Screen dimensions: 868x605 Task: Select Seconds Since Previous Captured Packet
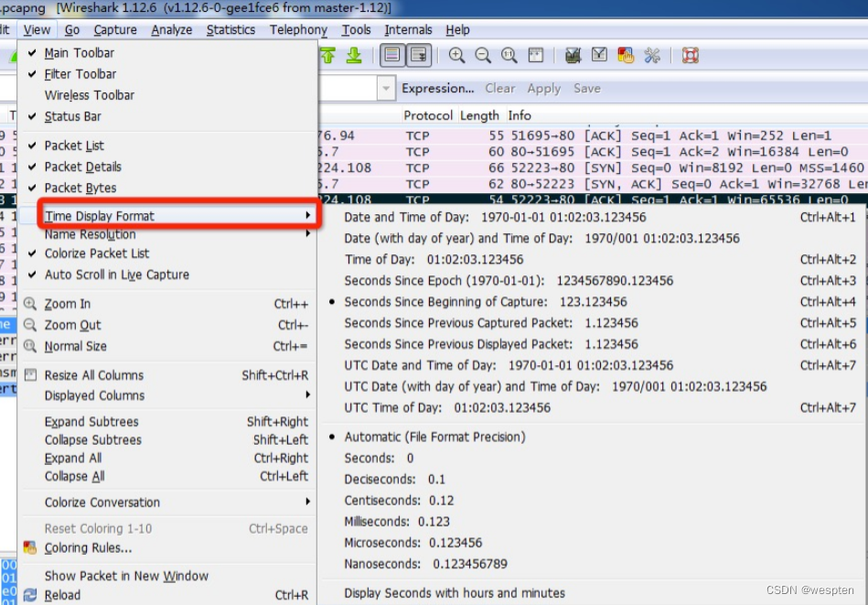(x=594, y=323)
